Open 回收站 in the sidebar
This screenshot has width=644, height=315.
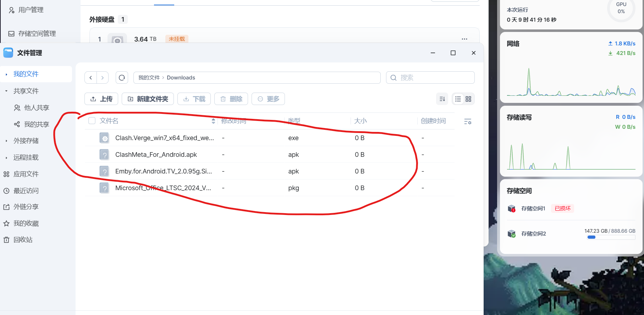tap(18, 240)
